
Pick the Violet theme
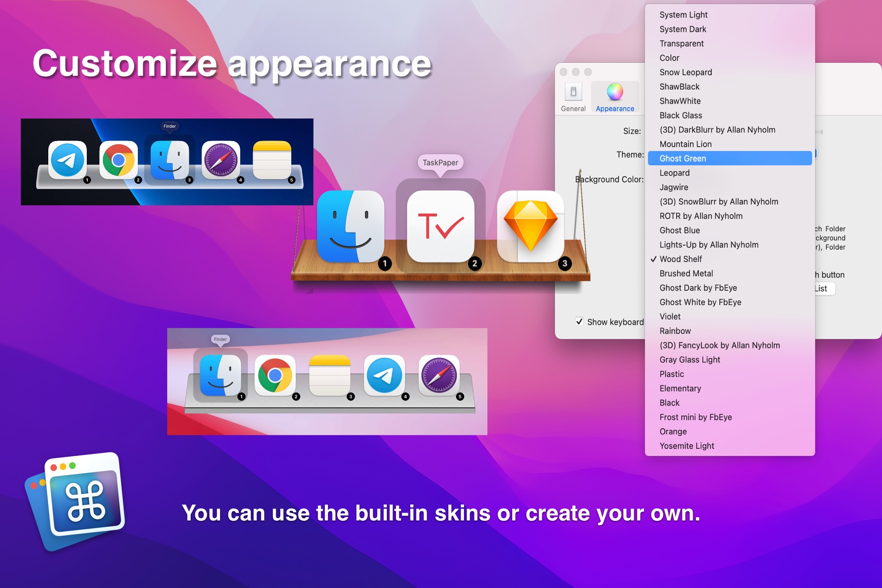pyautogui.click(x=730, y=317)
